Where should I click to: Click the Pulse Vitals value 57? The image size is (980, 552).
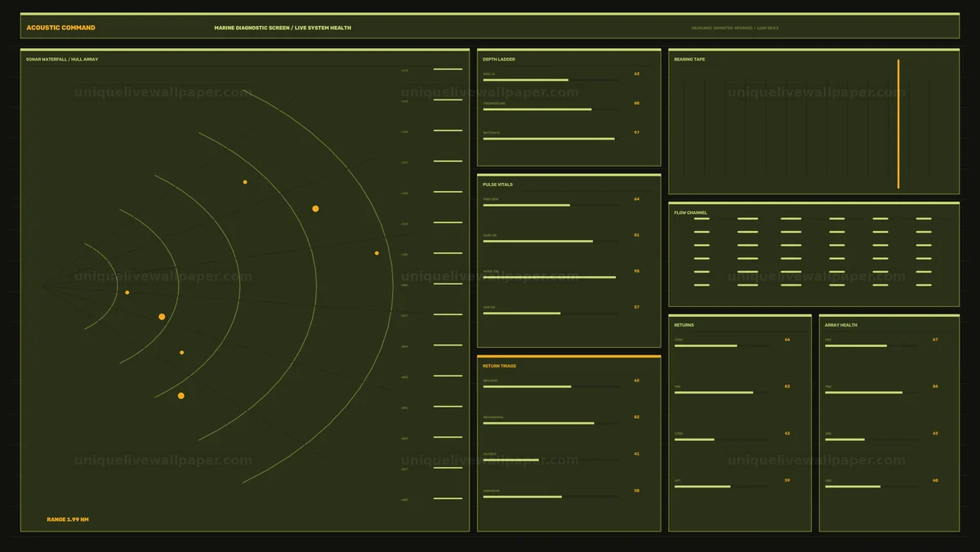click(x=637, y=307)
